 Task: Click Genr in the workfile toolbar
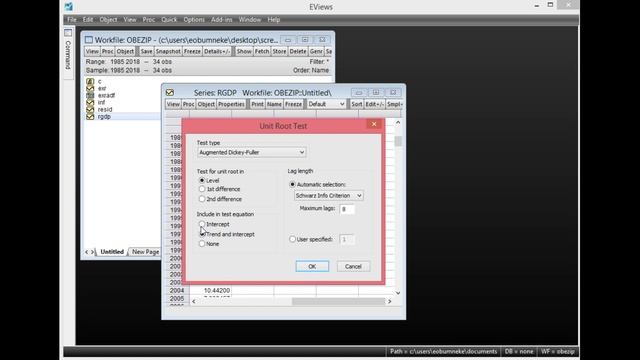tap(316, 51)
